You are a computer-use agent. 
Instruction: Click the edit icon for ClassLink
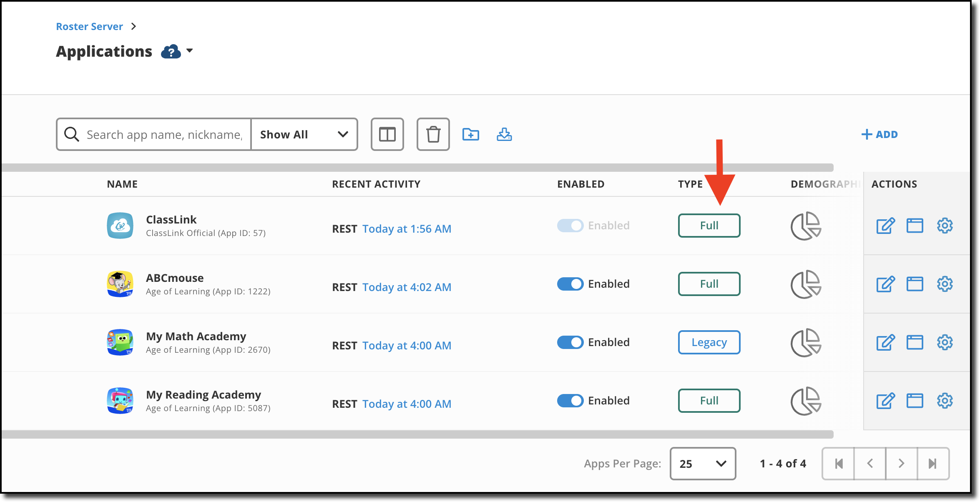pos(885,226)
